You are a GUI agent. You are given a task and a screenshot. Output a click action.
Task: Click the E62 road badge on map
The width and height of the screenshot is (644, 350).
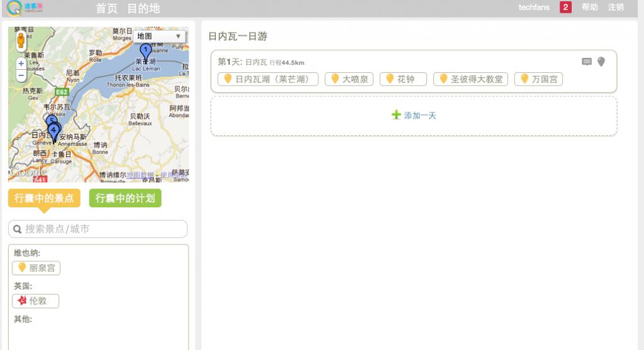pos(61,92)
